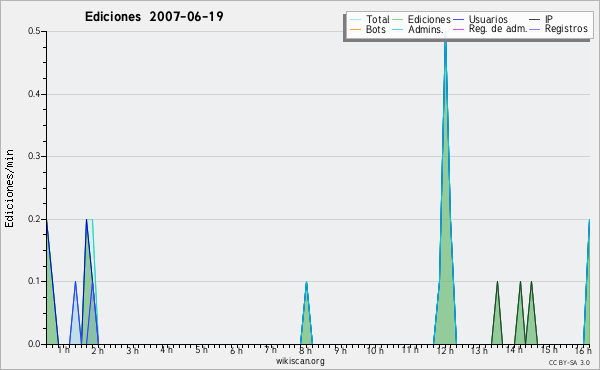Click the Bots orange legend line
Viewport: 600px width, 370px height.
point(355,29)
